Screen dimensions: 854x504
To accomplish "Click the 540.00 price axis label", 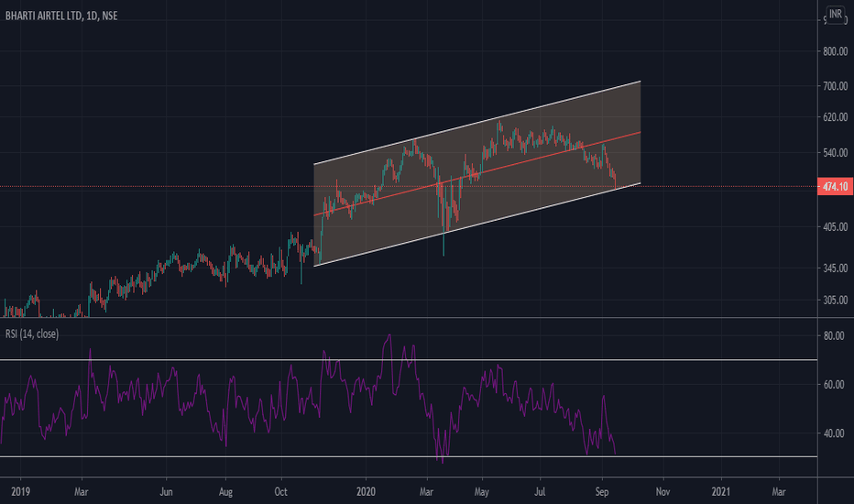I will [x=835, y=152].
